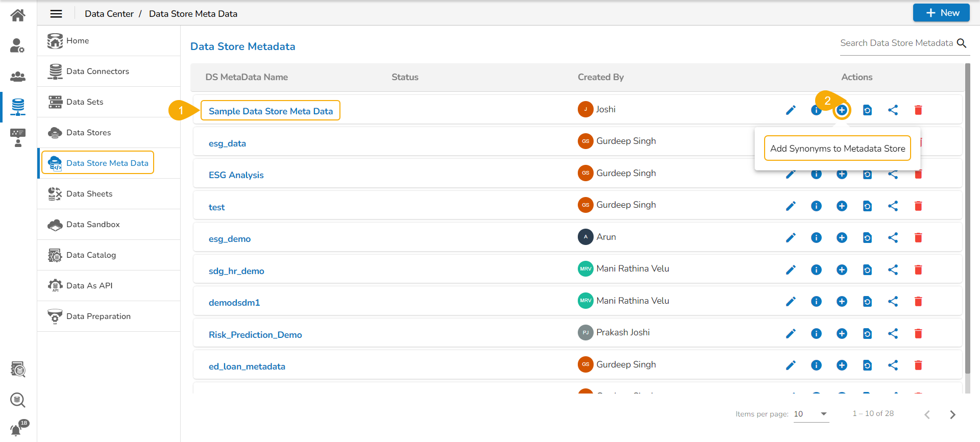Open Data Connectors in the side menu

click(97, 71)
